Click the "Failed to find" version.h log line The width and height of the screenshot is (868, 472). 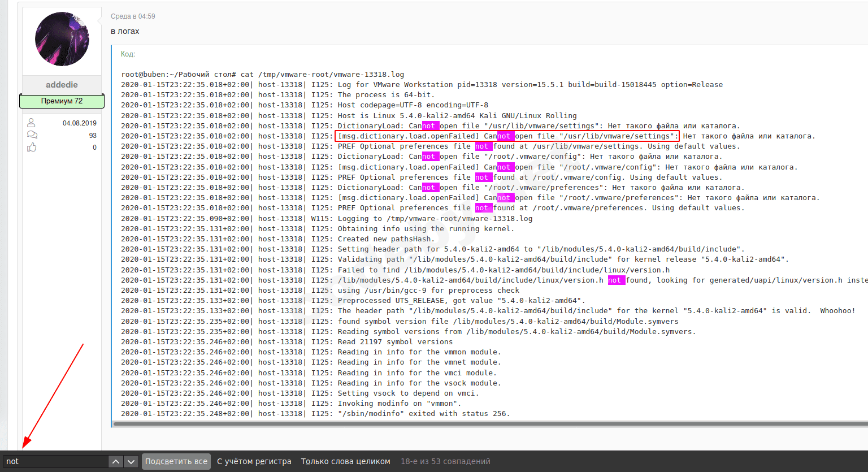point(395,270)
